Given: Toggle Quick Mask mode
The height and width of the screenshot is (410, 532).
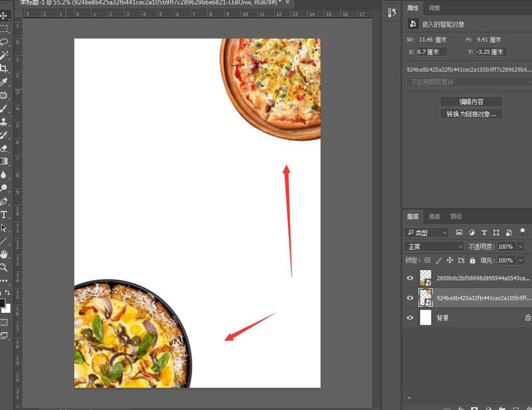Looking at the screenshot, I should [x=4, y=322].
